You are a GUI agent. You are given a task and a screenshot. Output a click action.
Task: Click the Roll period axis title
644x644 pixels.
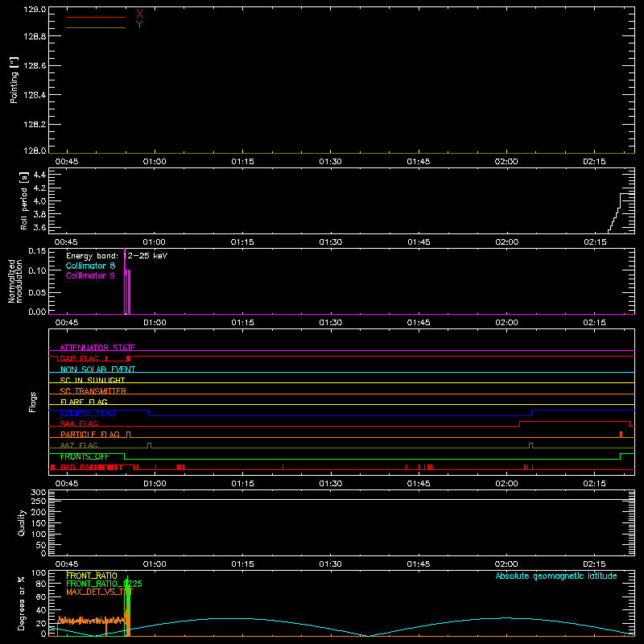click(24, 200)
